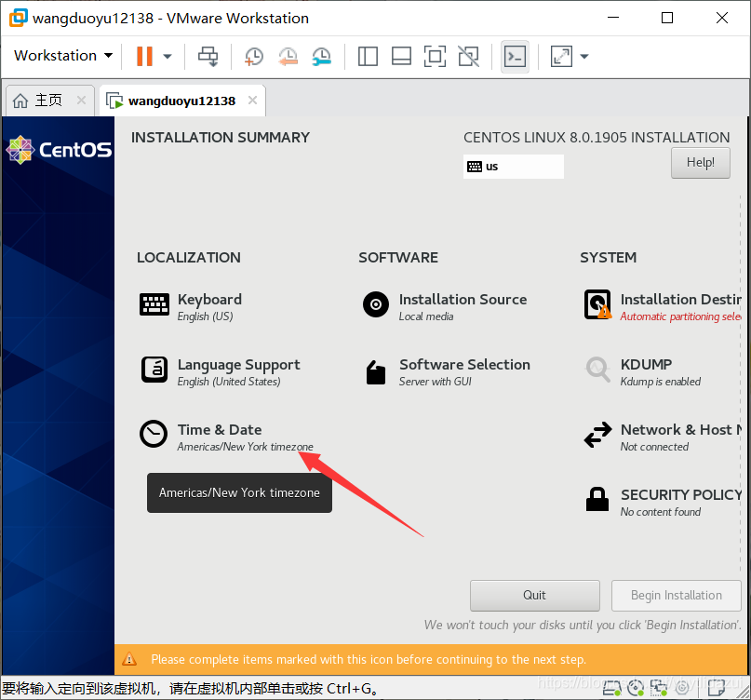Image resolution: width=751 pixels, height=700 pixels.
Task: Open the power options dropdown arrow beside pause
Action: coord(168,57)
